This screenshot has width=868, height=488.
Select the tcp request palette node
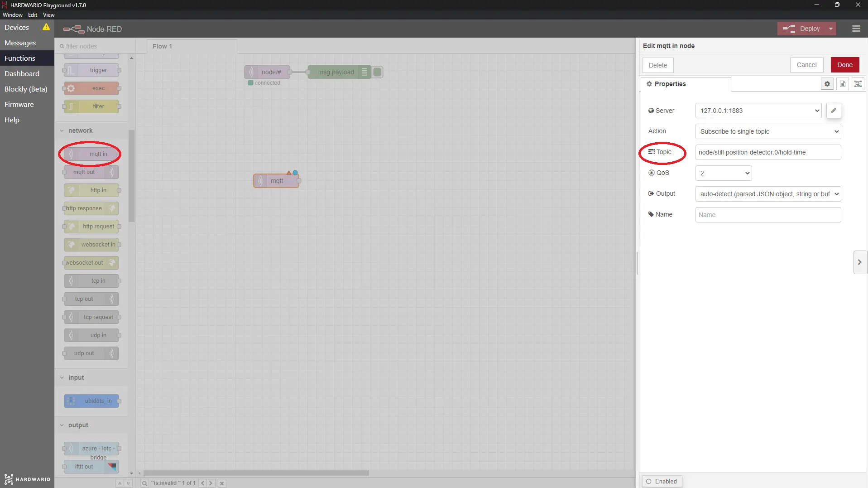coord(91,317)
